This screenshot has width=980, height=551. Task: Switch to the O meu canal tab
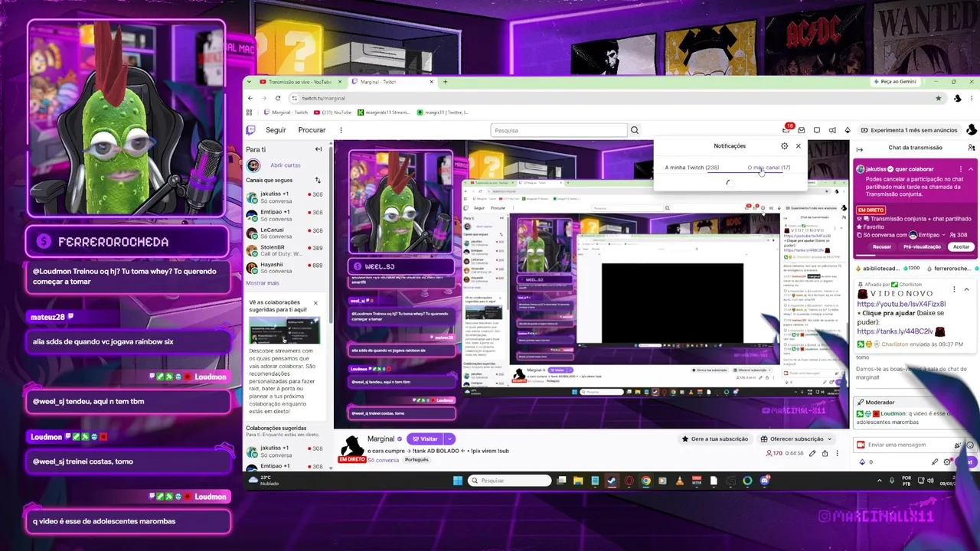point(769,168)
